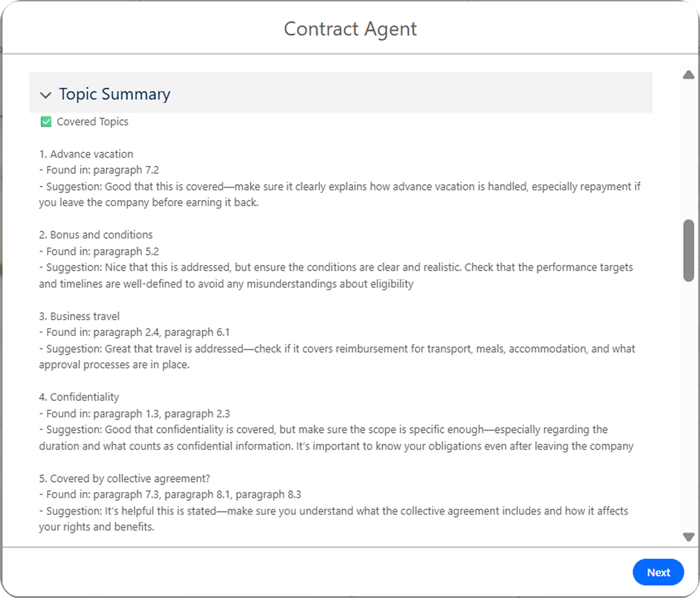Screen dimensions: 700x599
Task: Click the 'Found in: paragraph 7.2' line
Action: pos(99,170)
